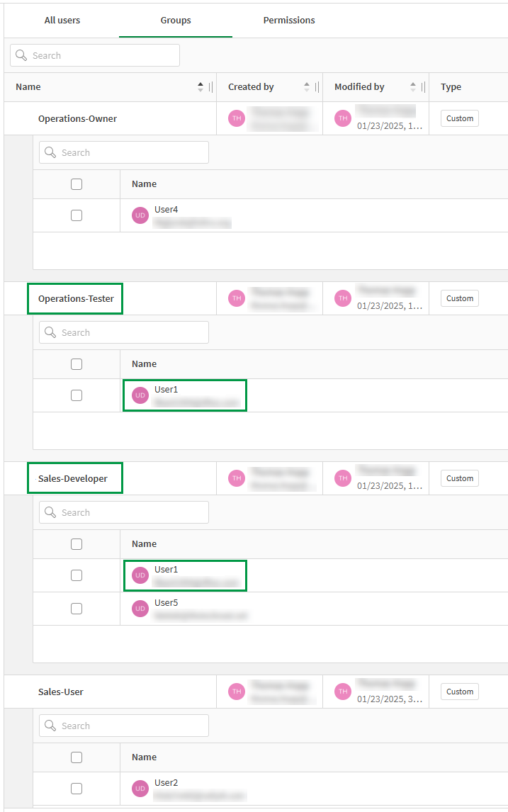This screenshot has width=508, height=812.
Task: Switch to the All users tab
Action: [62, 20]
